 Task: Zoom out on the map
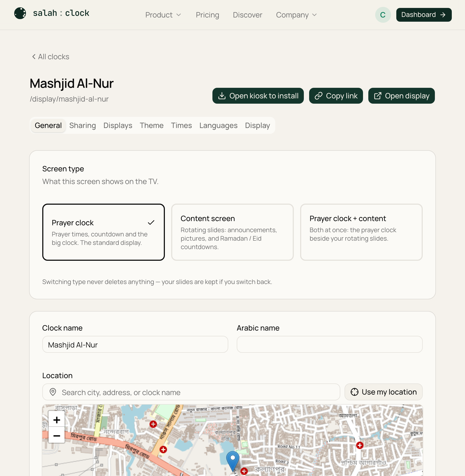(57, 435)
